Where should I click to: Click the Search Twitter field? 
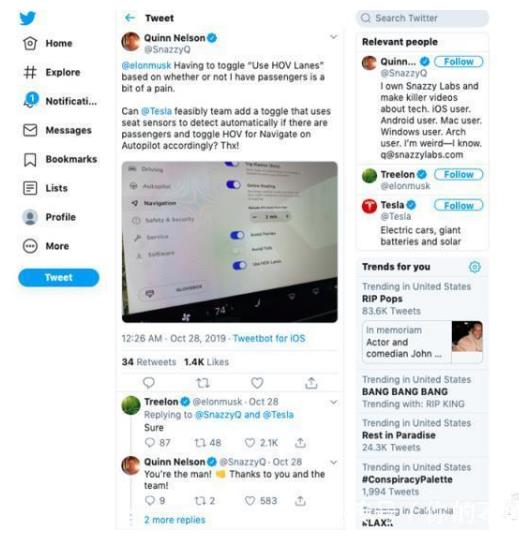pyautogui.click(x=423, y=18)
